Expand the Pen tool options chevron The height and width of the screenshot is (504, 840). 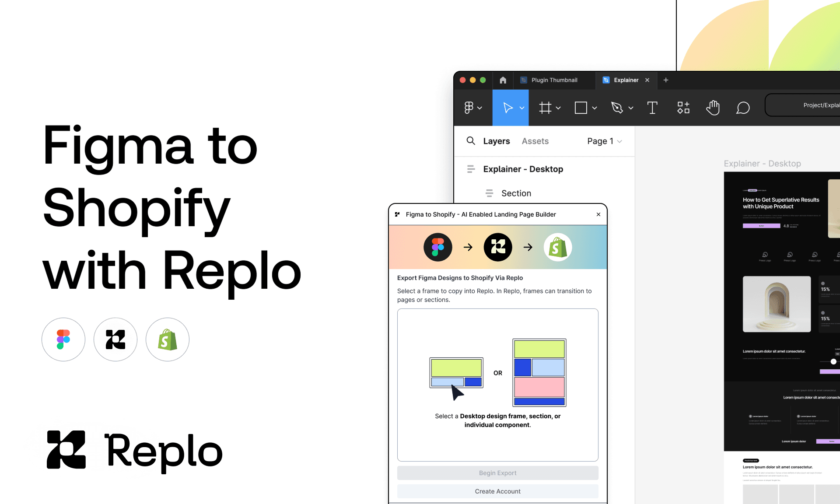click(x=631, y=108)
